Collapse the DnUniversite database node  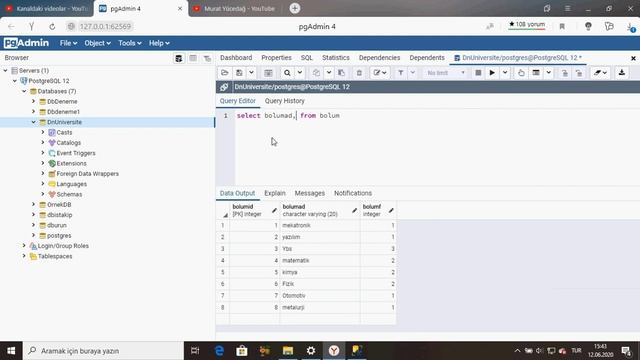33,122
